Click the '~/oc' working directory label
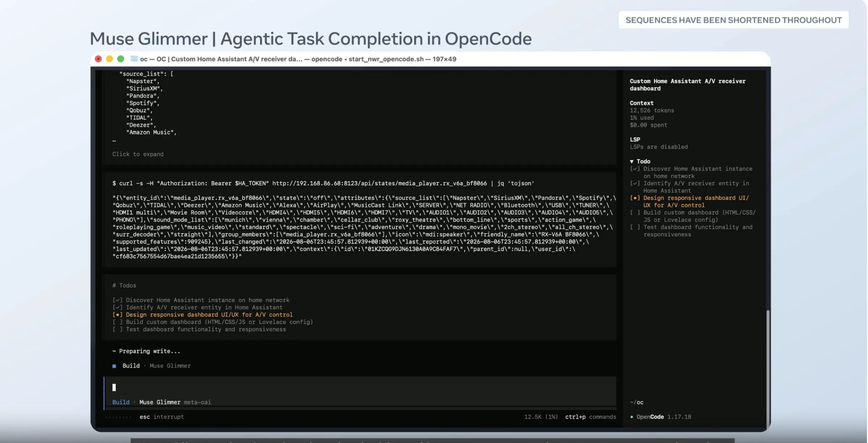 (636, 402)
